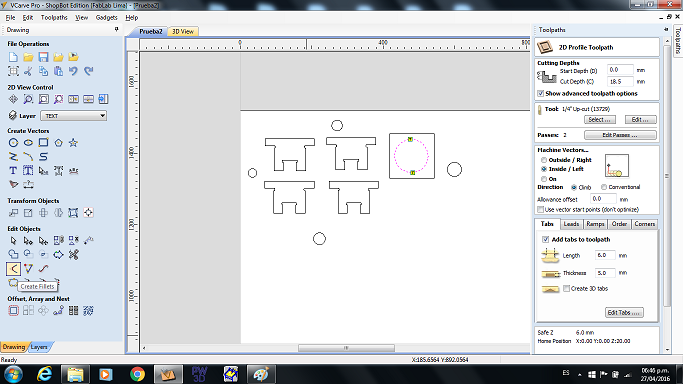
Task: Select the On machine vectors option
Action: click(544, 179)
